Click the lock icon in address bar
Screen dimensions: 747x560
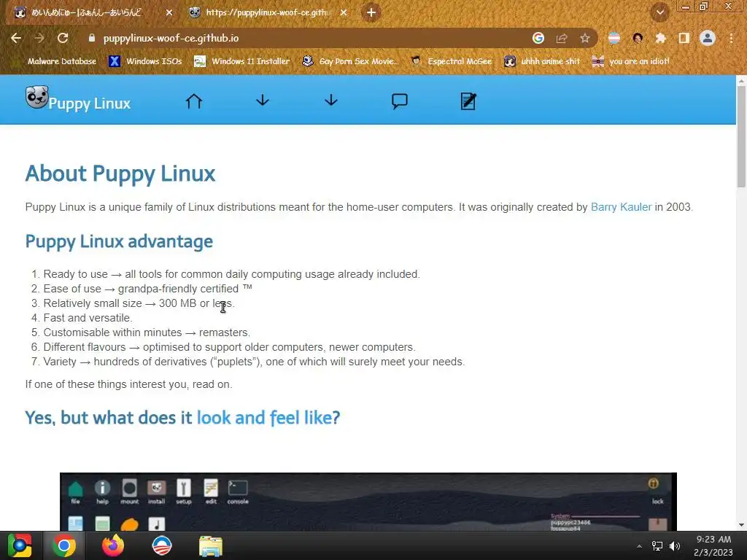[91, 38]
